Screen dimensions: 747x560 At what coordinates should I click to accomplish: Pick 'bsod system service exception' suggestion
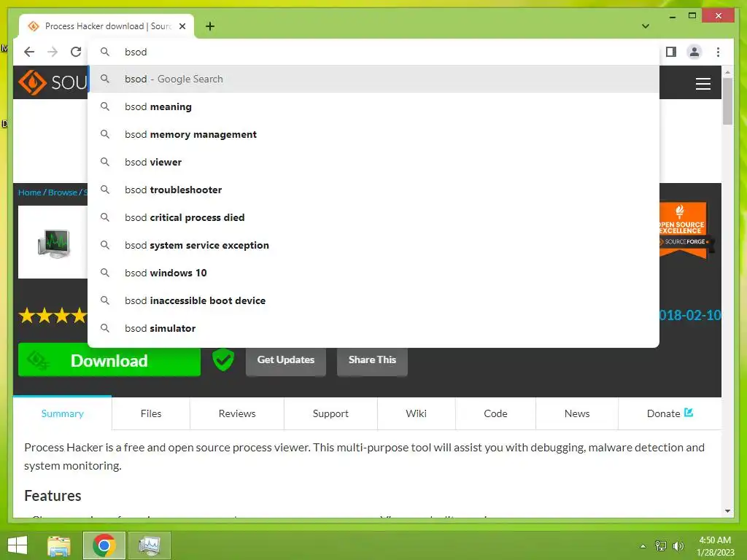click(x=373, y=245)
